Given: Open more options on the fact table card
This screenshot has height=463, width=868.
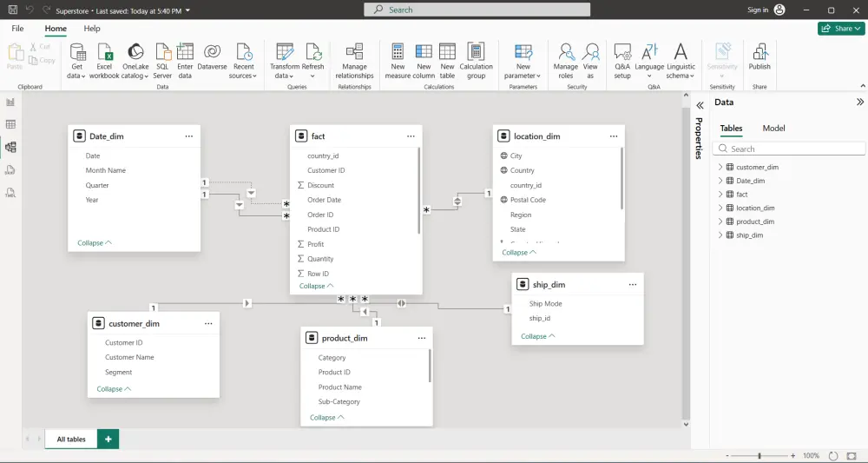Looking at the screenshot, I should (411, 136).
